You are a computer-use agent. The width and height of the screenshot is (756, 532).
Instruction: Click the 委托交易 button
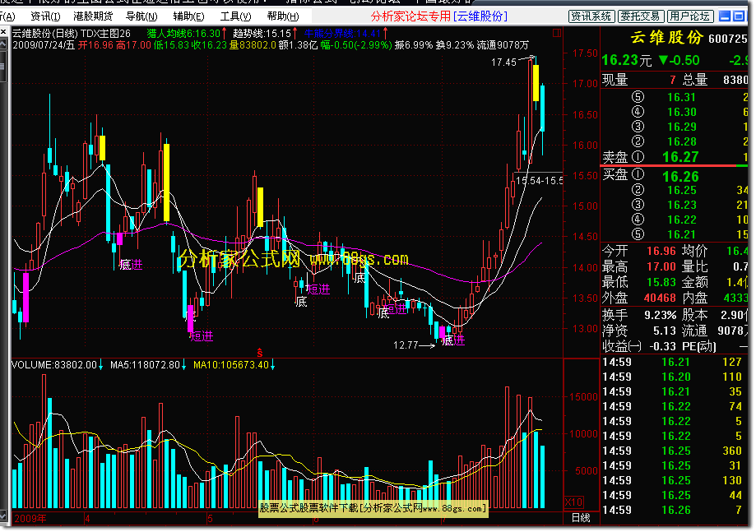640,16
